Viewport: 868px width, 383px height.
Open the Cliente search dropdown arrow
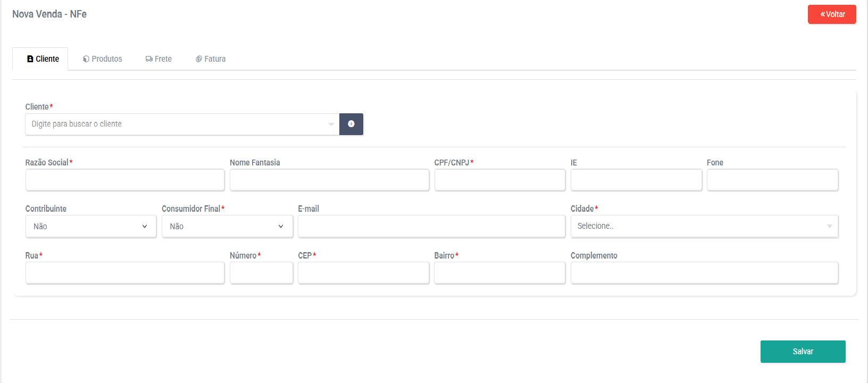pyautogui.click(x=331, y=124)
